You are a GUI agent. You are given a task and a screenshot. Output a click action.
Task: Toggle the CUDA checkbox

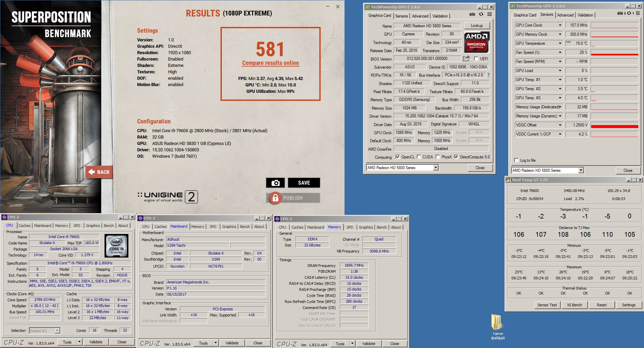click(x=419, y=157)
